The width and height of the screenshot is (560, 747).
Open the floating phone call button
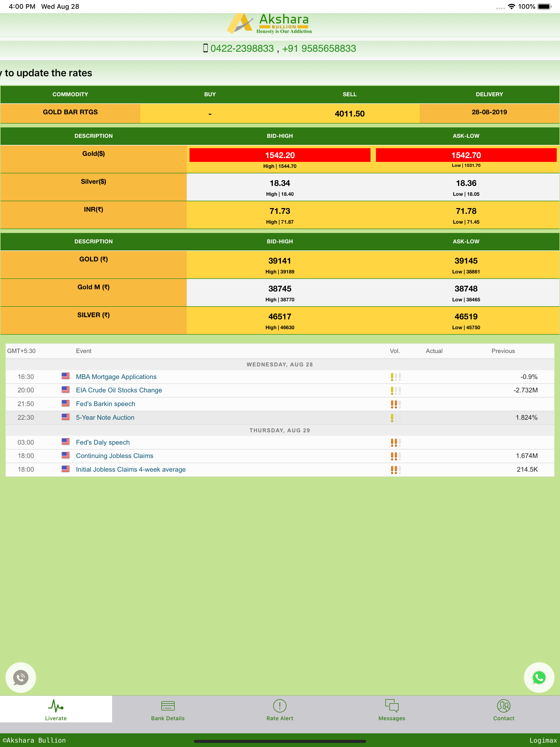click(21, 677)
